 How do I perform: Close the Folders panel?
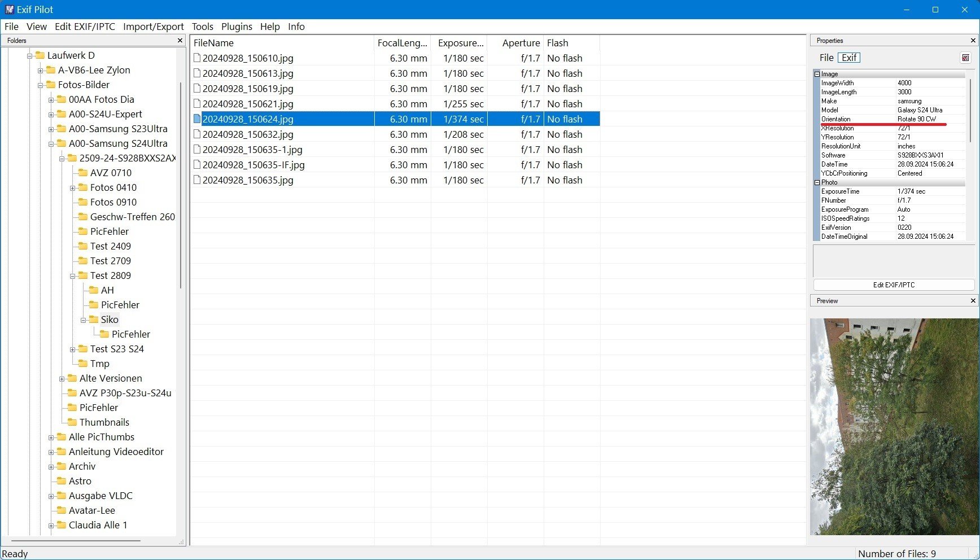180,41
